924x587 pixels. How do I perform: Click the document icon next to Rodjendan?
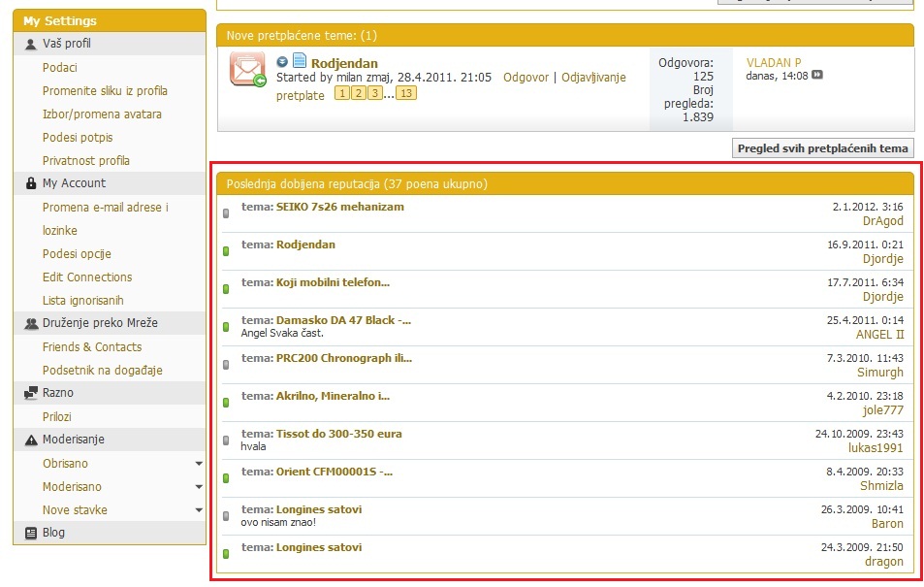tap(300, 61)
